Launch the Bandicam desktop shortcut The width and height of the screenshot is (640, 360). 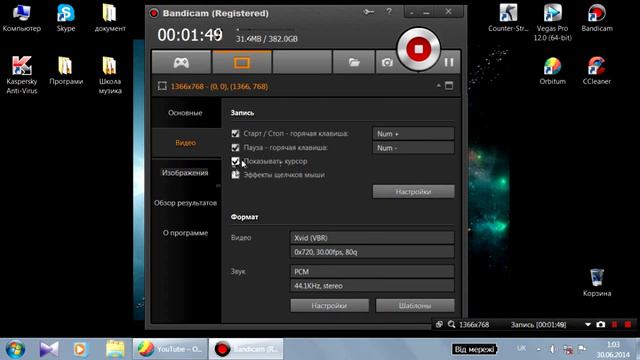point(597,18)
